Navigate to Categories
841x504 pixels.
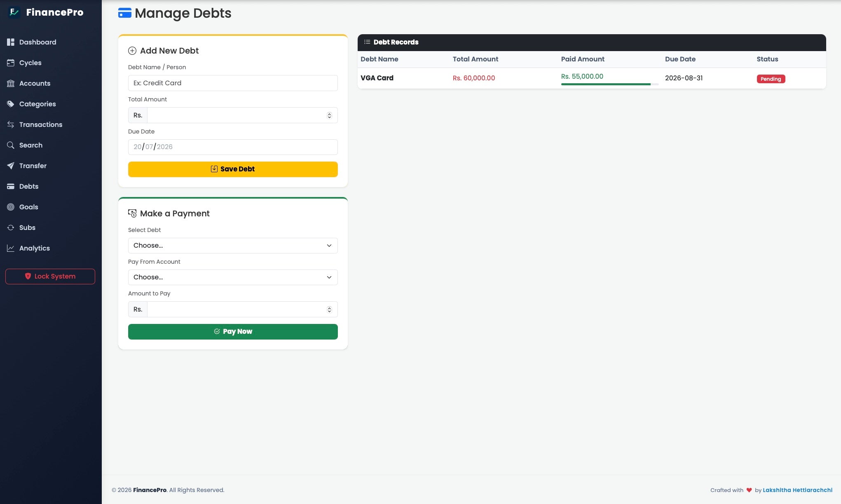click(51, 104)
